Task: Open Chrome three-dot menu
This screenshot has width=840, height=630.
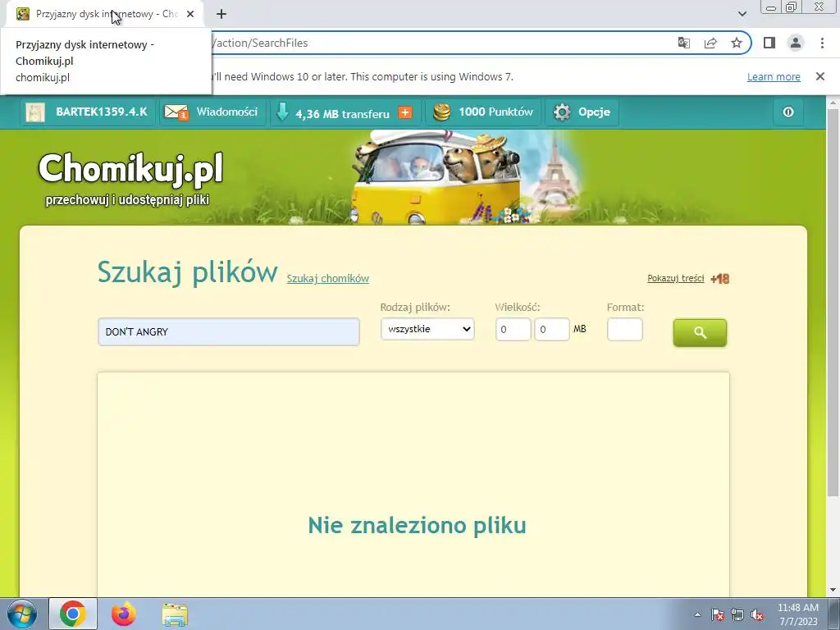Action: click(822, 43)
